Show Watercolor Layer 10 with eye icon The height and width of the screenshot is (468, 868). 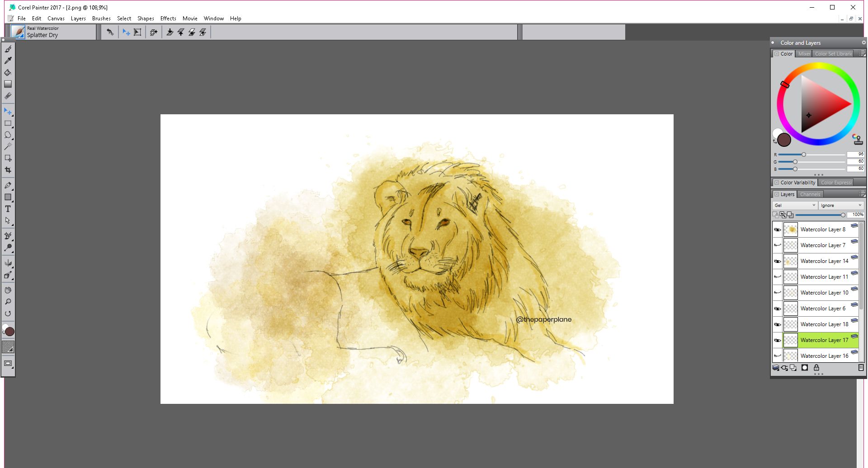click(x=777, y=293)
